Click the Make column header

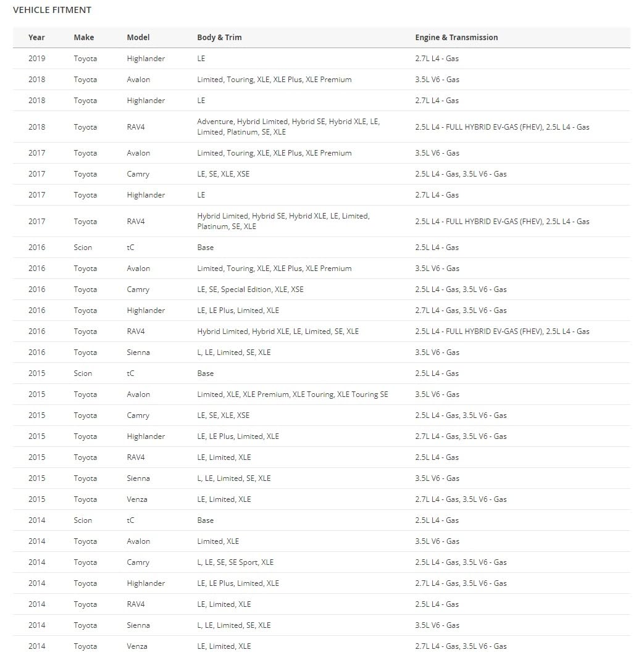point(83,37)
